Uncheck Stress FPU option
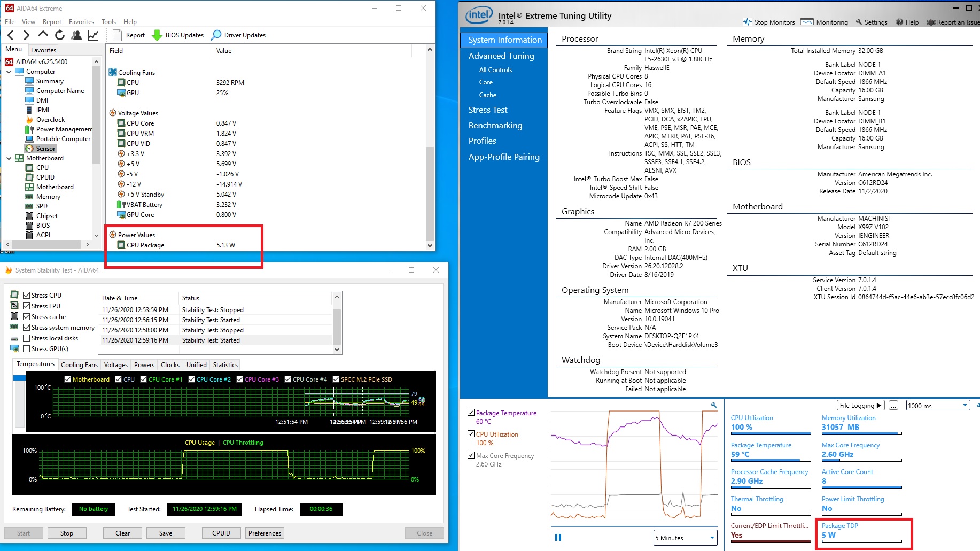Image resolution: width=980 pixels, height=551 pixels. coord(26,306)
